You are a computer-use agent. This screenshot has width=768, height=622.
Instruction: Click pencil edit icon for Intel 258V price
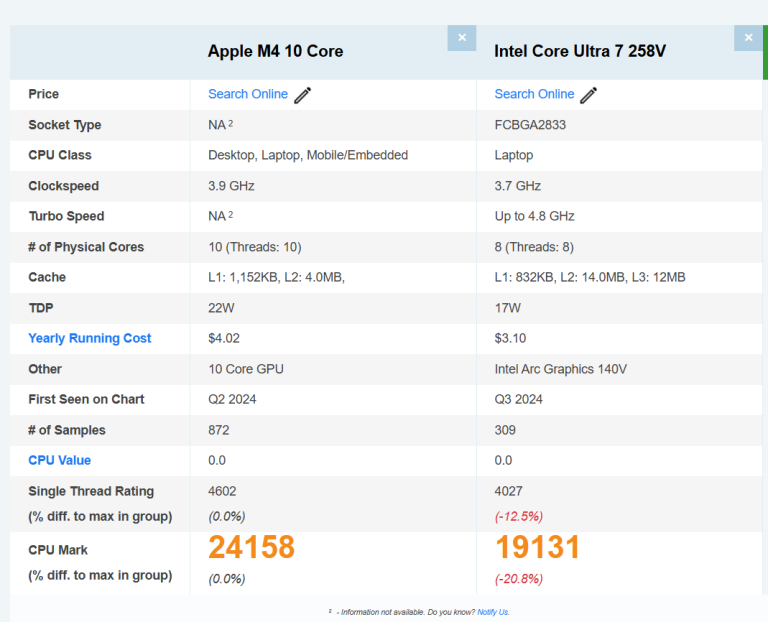click(x=588, y=95)
